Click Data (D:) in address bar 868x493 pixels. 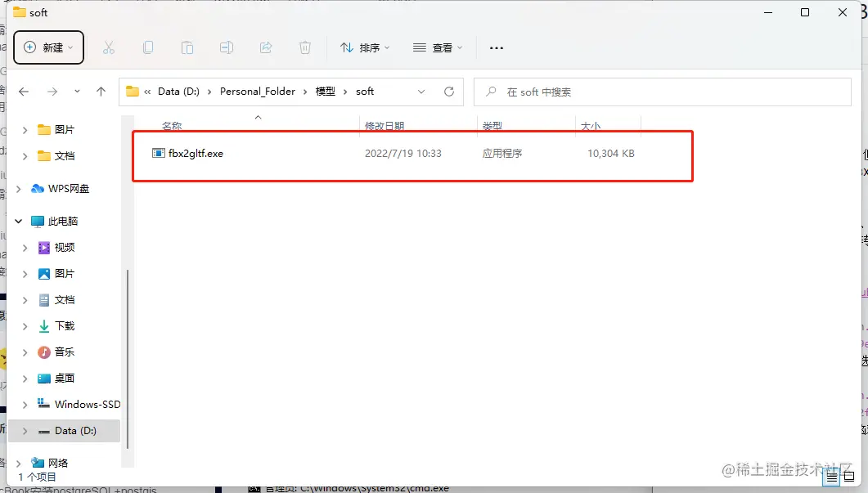(x=178, y=92)
